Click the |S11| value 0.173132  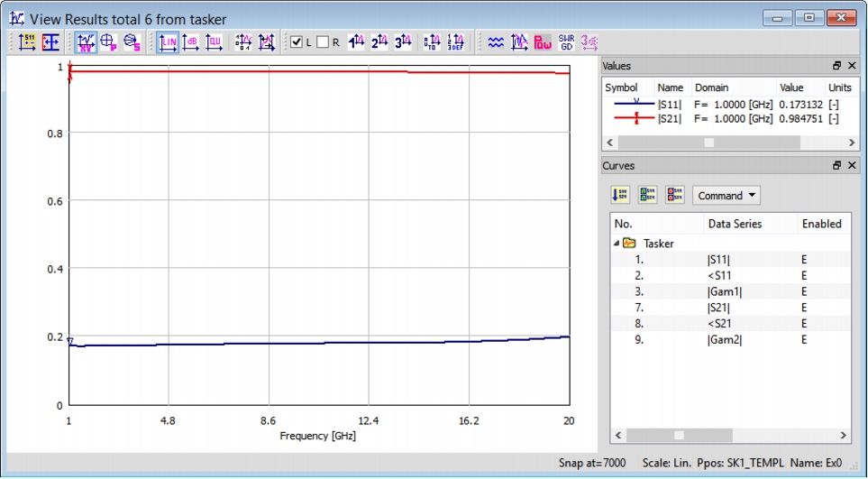click(800, 104)
